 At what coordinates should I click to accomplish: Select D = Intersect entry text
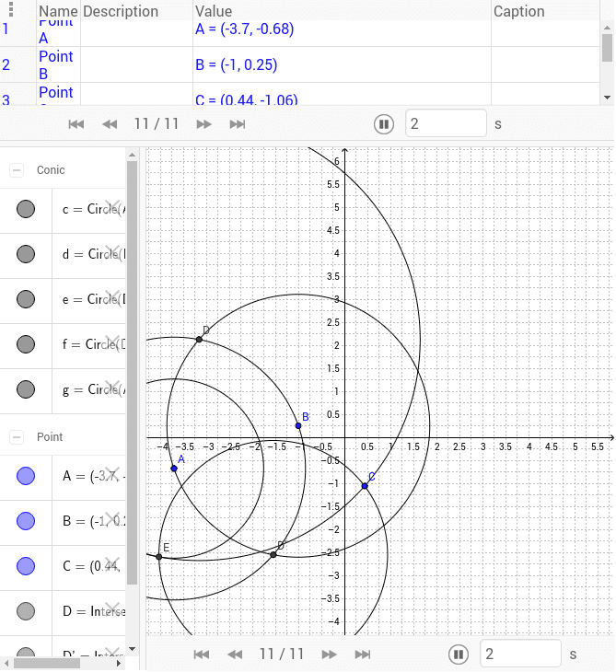coord(94,611)
